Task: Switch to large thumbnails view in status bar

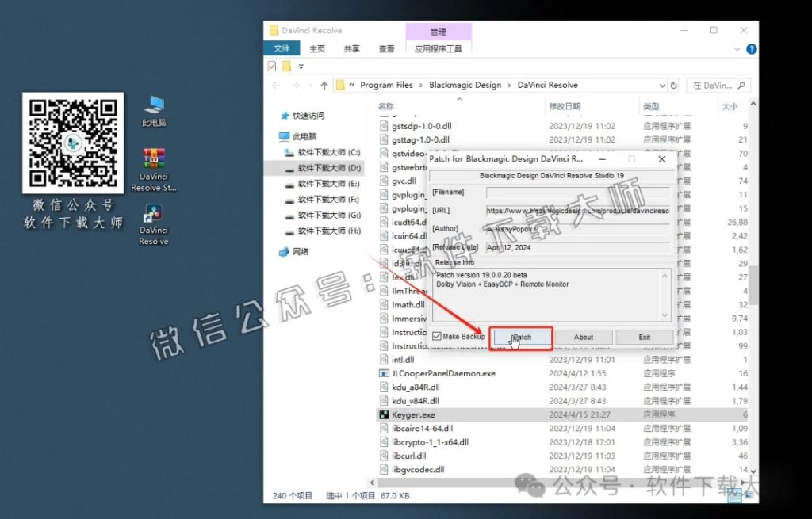Action: click(749, 495)
